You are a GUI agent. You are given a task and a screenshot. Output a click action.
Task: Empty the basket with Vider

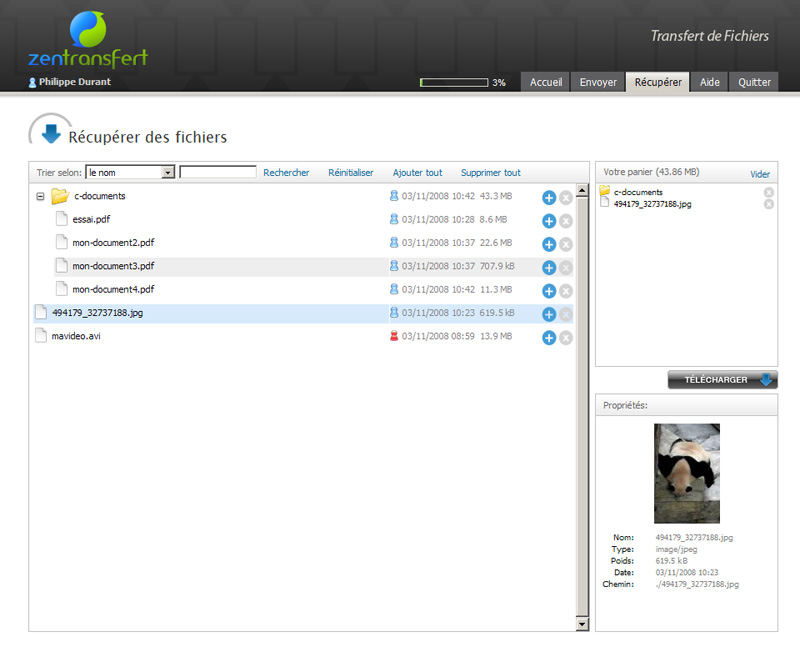click(x=760, y=174)
